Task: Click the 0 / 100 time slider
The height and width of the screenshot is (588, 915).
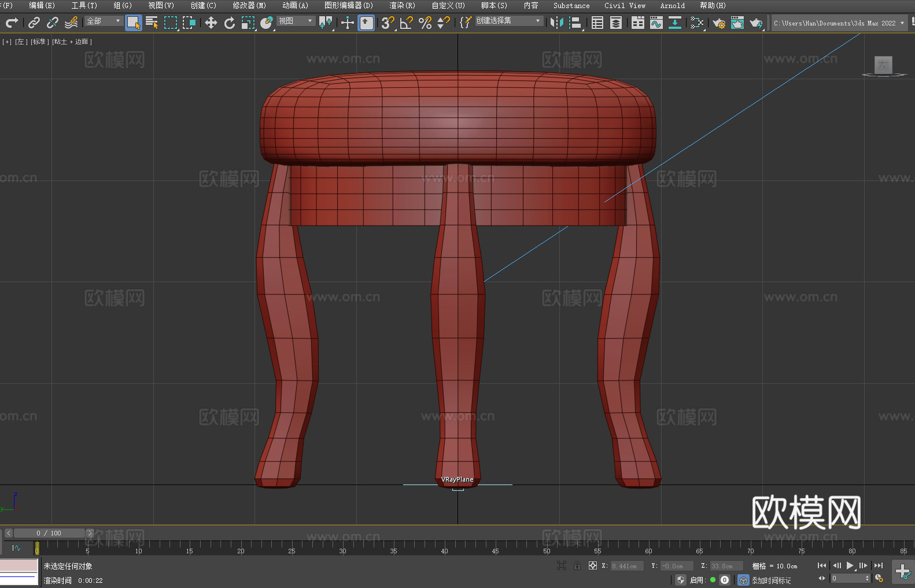Action: click(x=49, y=533)
